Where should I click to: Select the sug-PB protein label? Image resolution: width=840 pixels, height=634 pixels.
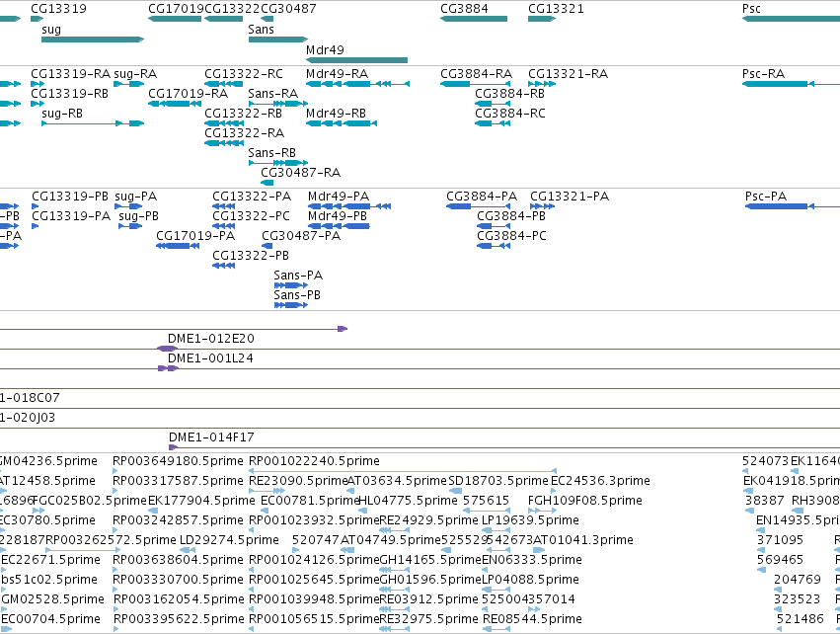tap(139, 216)
